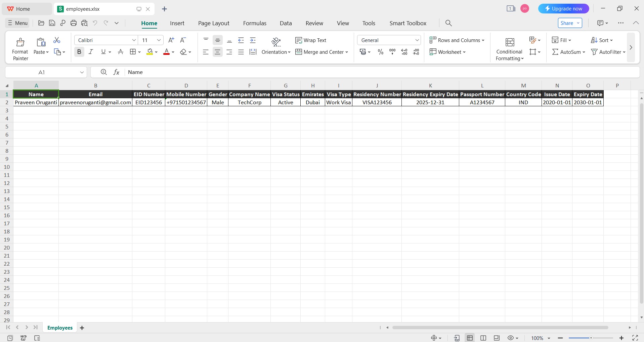644x342 pixels.
Task: Switch to the Formulas tab
Action: point(255,23)
